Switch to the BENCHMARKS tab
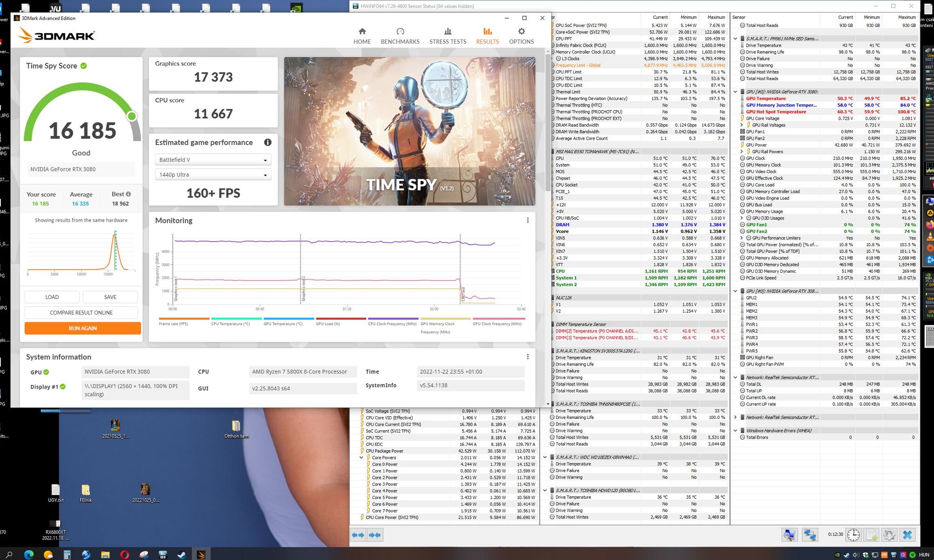This screenshot has width=934, height=560. click(400, 36)
